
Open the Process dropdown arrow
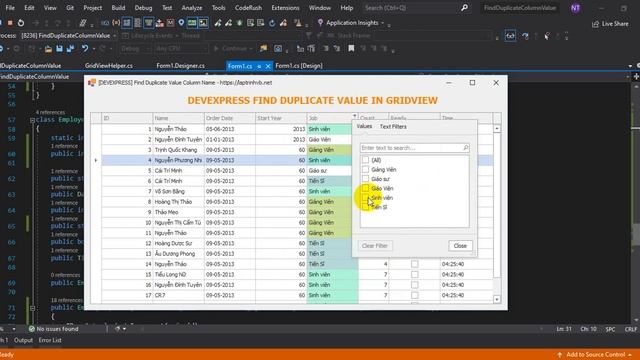(115, 36)
